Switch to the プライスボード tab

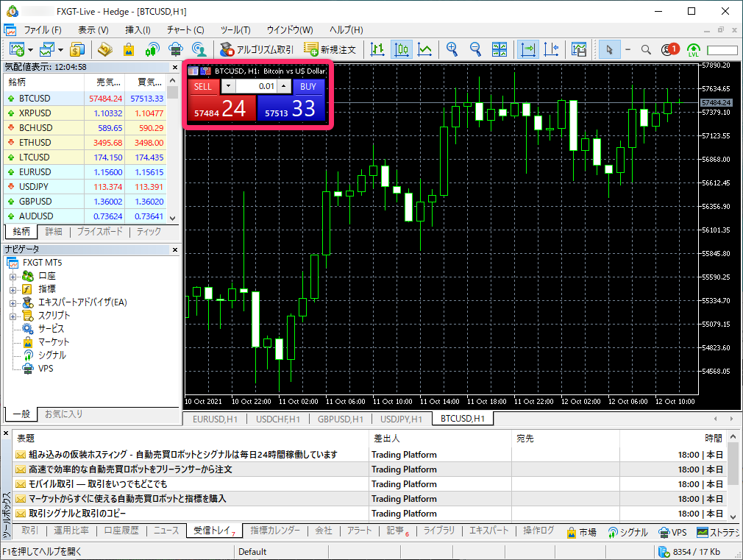[x=99, y=231]
